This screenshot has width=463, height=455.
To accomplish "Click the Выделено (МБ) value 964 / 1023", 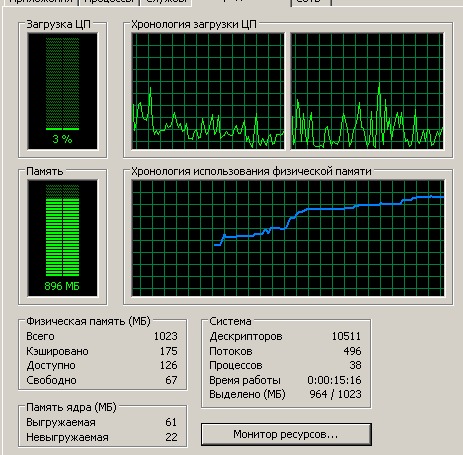I will (x=335, y=394).
